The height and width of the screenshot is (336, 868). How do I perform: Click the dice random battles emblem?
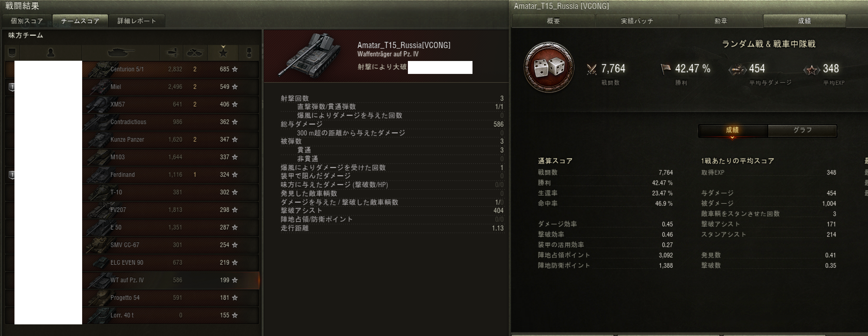click(548, 67)
